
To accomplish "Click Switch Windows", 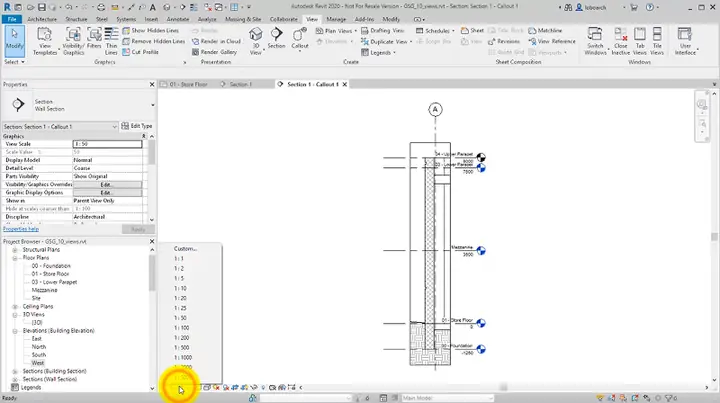I will coord(595,41).
